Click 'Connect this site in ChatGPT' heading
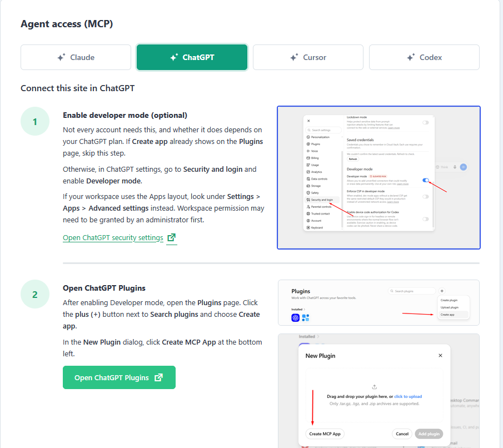 click(78, 88)
